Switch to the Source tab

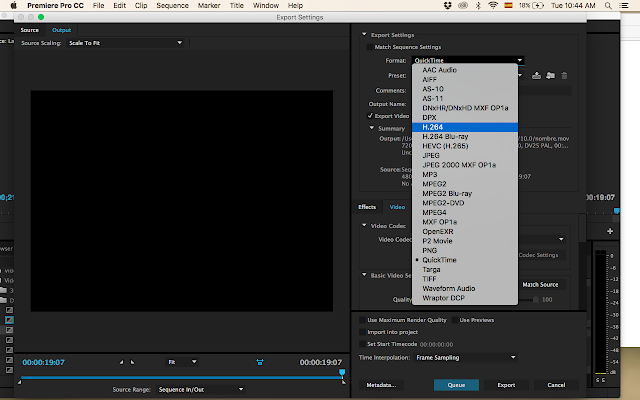coord(29,30)
